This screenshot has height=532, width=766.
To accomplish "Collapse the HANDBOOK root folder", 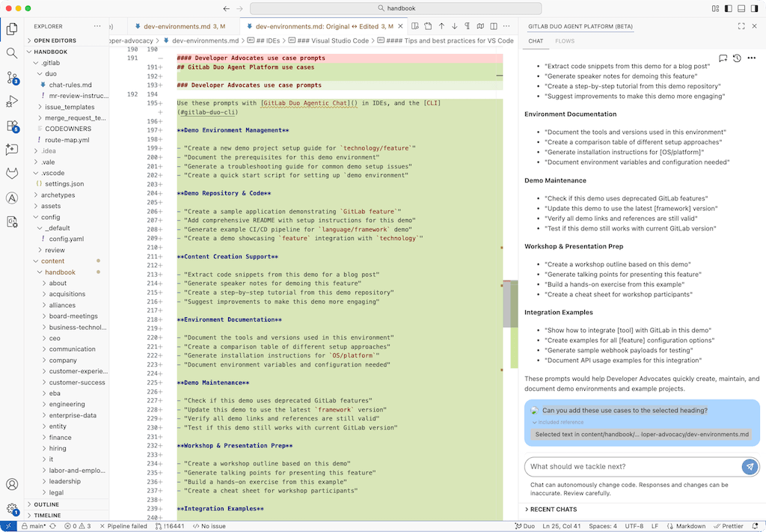I will point(67,52).
